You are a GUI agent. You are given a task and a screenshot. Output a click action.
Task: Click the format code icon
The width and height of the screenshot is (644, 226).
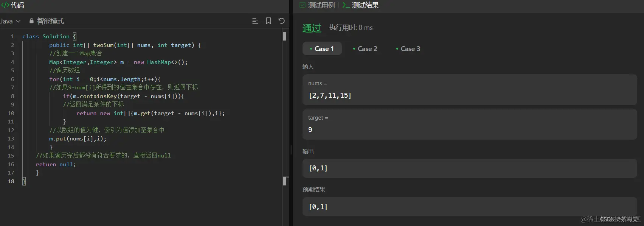pyautogui.click(x=255, y=21)
